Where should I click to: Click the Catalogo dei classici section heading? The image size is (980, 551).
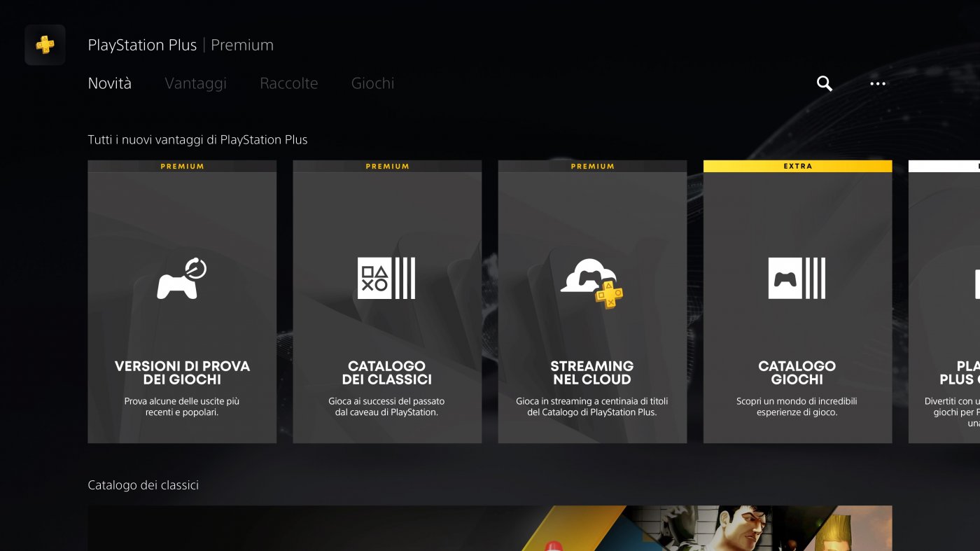pos(143,484)
